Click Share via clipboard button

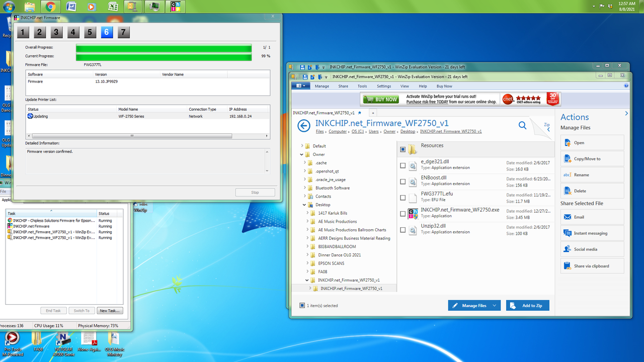coord(592,266)
